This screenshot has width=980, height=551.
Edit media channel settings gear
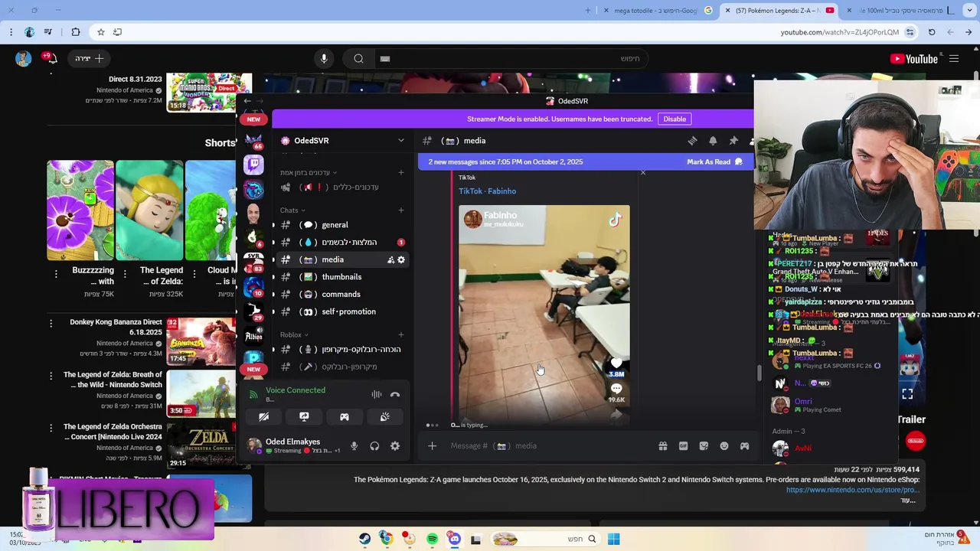pos(401,260)
